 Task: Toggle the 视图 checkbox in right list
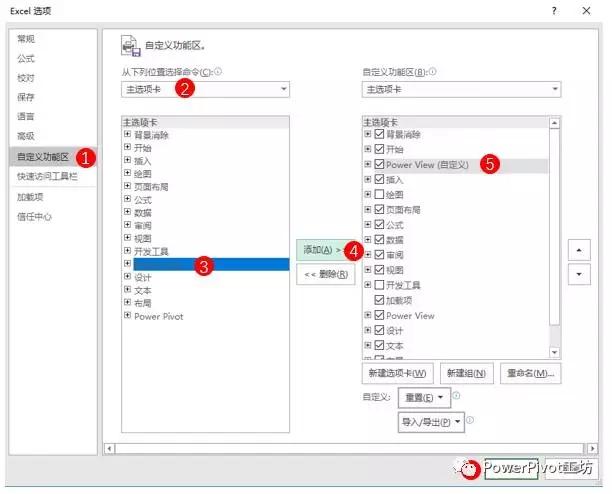379,270
